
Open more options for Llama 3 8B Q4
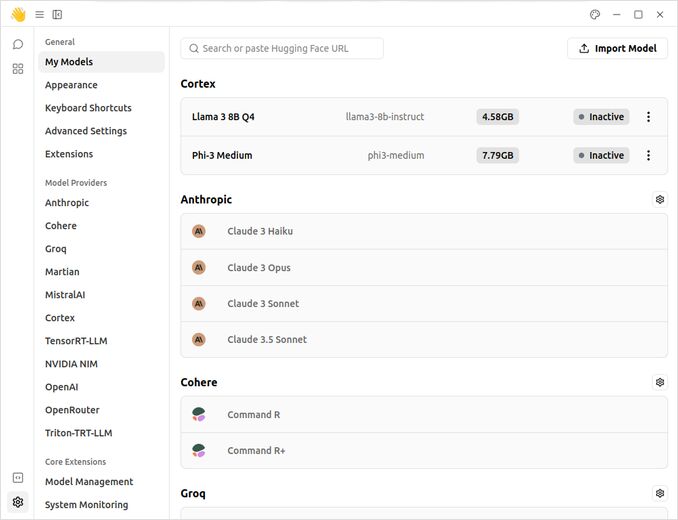[x=648, y=117]
